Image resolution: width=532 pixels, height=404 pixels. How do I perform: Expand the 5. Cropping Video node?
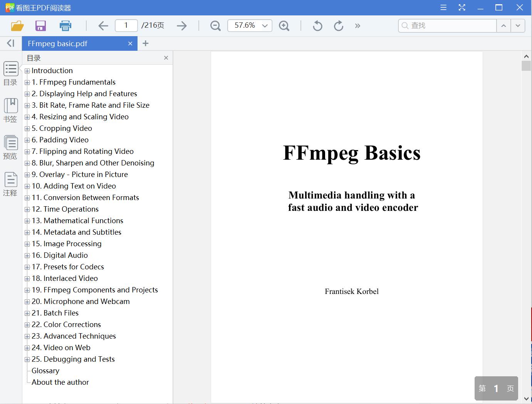coord(27,129)
